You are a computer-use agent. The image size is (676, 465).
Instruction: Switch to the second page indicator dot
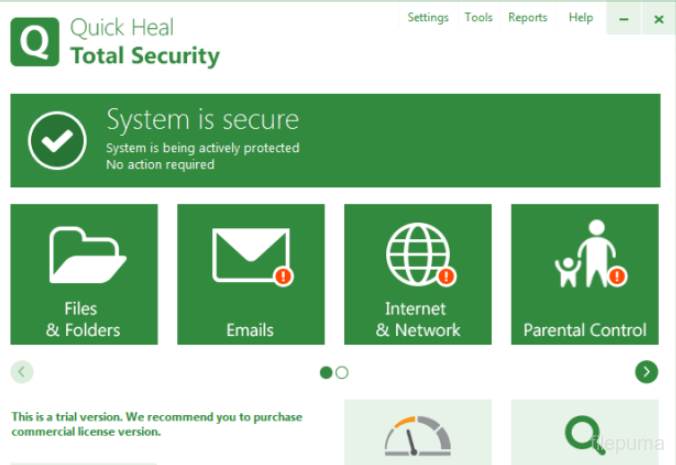342,372
